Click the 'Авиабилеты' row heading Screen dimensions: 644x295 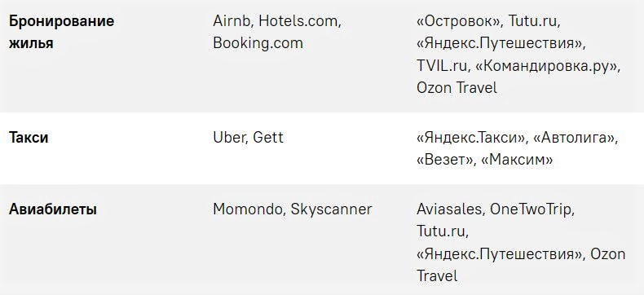click(x=53, y=209)
